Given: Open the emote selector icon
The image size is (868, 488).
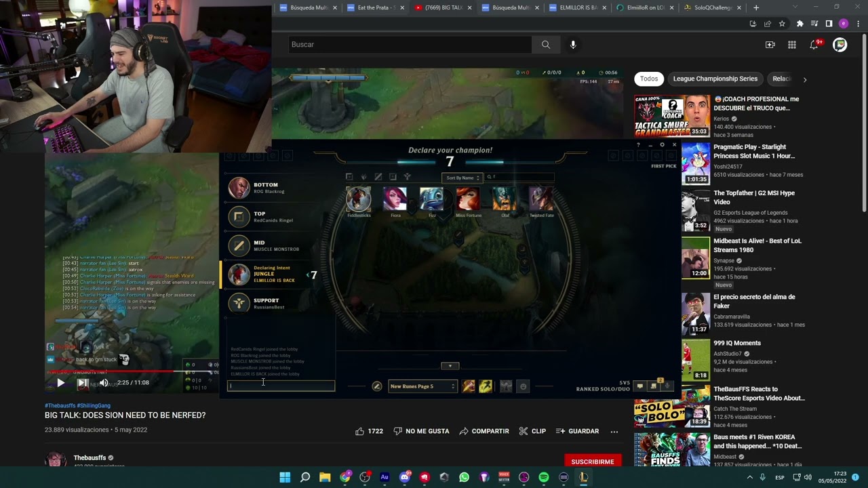Looking at the screenshot, I should [523, 386].
